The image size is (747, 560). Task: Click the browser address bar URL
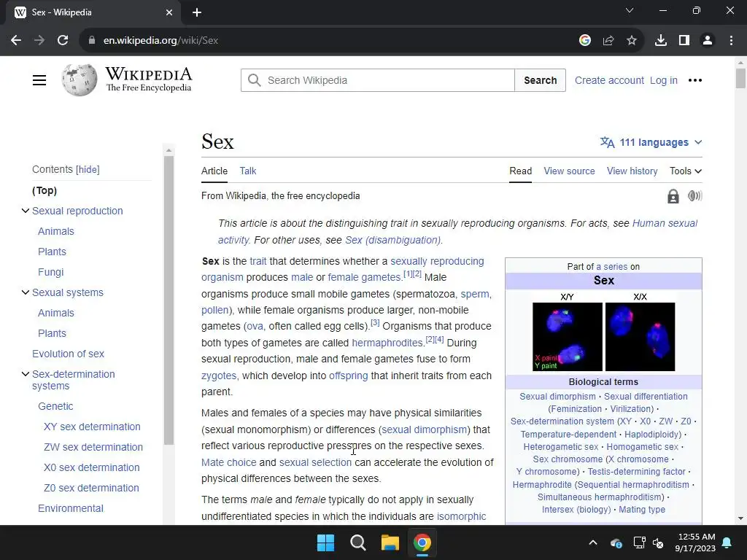160,41
